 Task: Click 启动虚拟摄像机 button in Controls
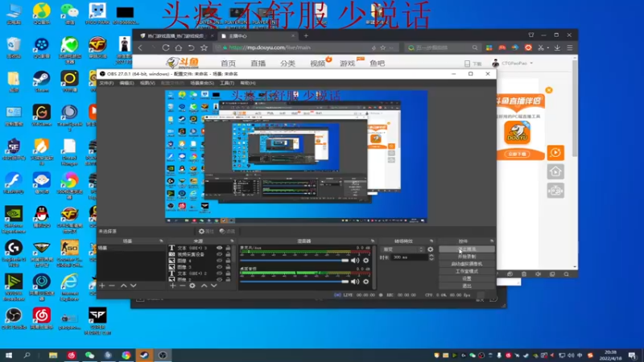(x=467, y=264)
